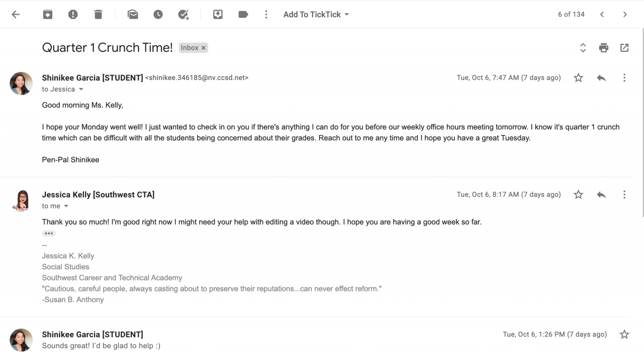Archive this conversation
Screen dimensions: 644x362
(47, 15)
